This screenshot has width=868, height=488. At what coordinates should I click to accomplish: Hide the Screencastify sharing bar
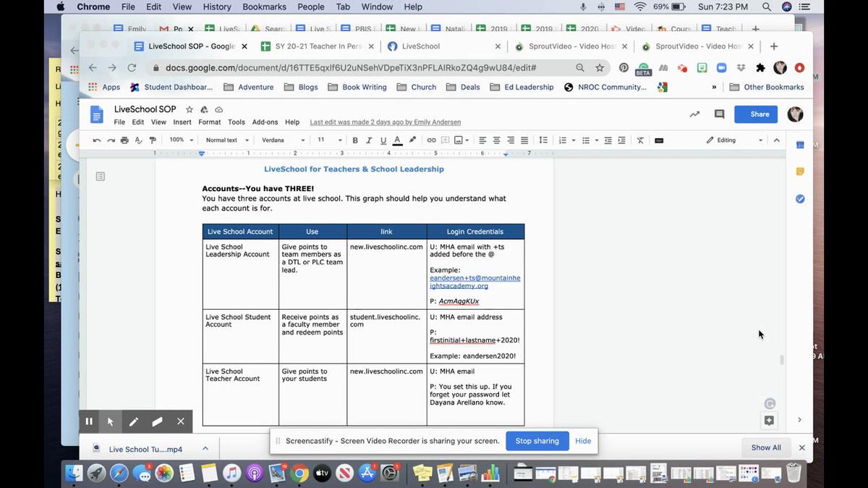point(583,441)
